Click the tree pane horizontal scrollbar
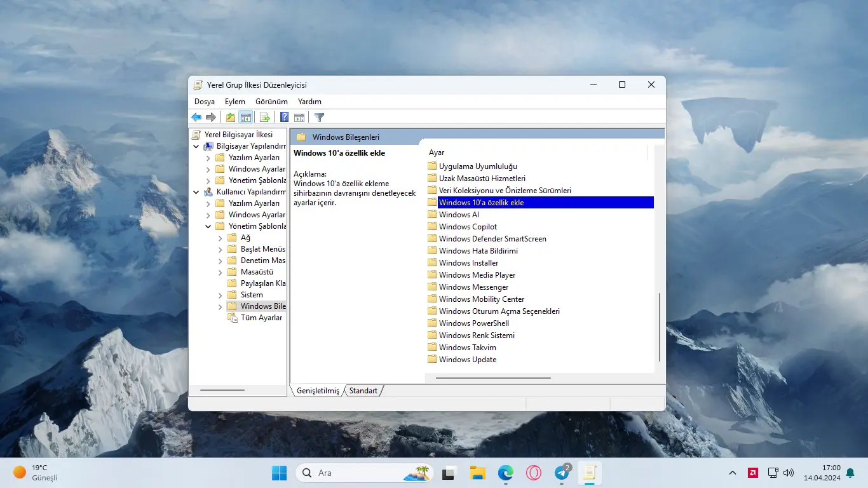This screenshot has width=868, height=488. [222, 390]
